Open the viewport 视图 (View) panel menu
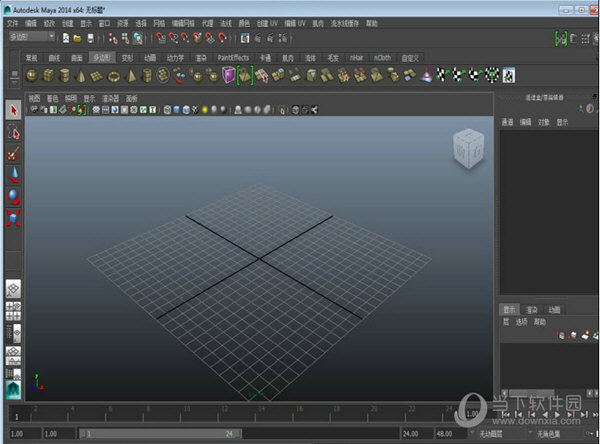 [x=34, y=98]
